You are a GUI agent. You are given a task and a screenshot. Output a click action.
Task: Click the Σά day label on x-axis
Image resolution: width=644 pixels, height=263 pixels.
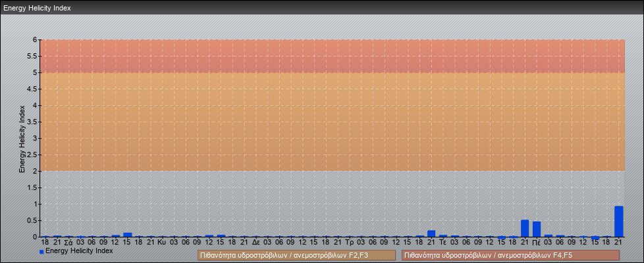(x=68, y=243)
